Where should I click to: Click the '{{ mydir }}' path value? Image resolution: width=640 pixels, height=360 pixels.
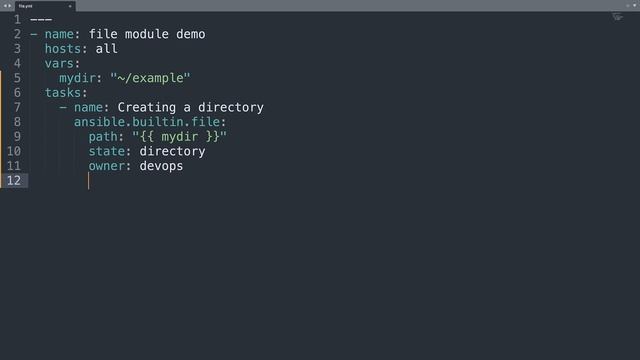point(180,137)
